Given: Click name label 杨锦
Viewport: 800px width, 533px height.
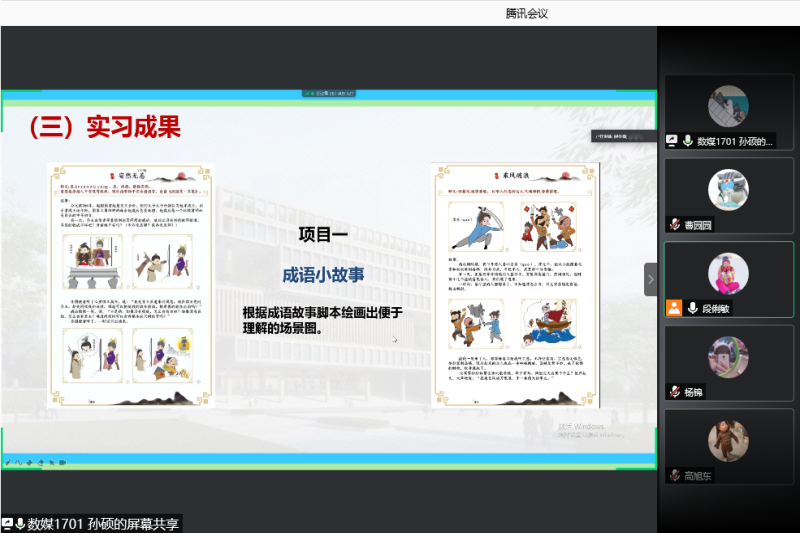Looking at the screenshot, I should (x=693, y=392).
